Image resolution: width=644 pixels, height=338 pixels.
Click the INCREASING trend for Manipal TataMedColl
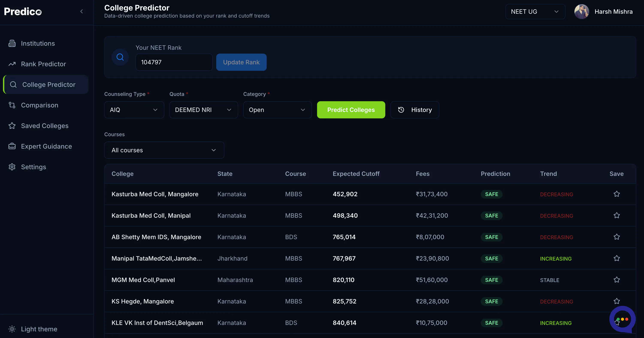pyautogui.click(x=556, y=259)
